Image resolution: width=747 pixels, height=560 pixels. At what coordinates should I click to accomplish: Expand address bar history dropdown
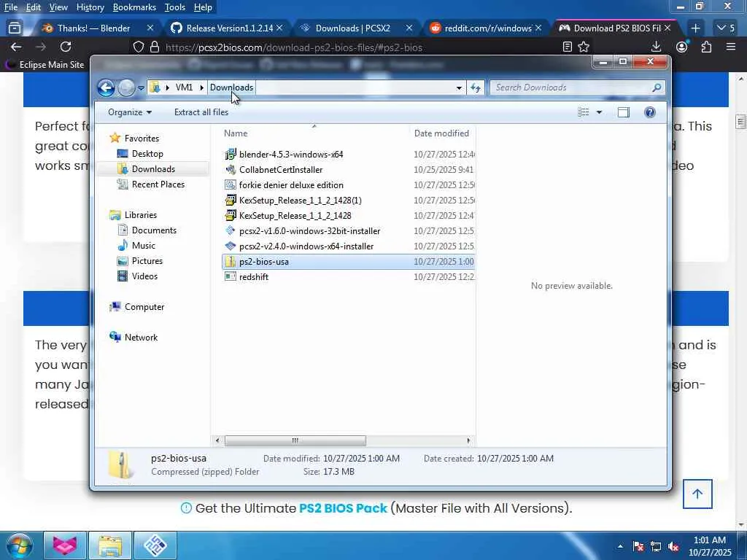459,88
